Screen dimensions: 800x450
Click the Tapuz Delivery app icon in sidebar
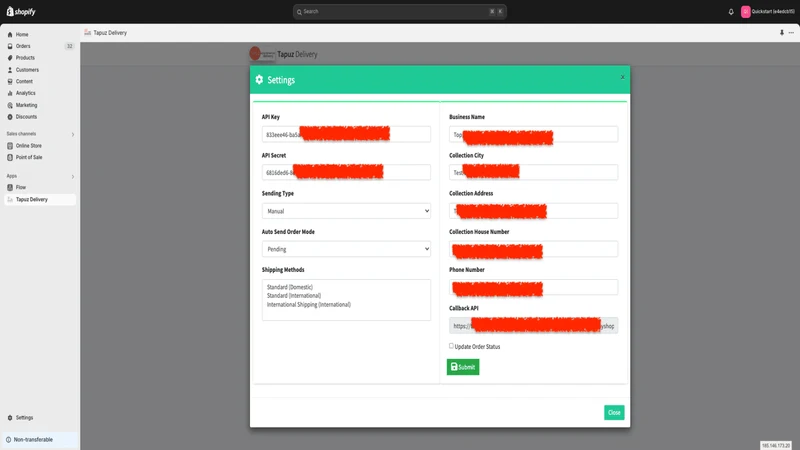[x=10, y=199]
